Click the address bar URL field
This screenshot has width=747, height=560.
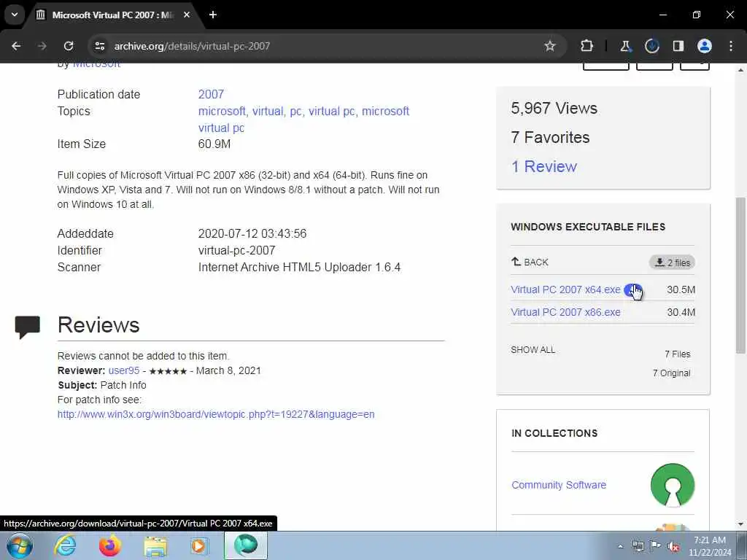324,46
